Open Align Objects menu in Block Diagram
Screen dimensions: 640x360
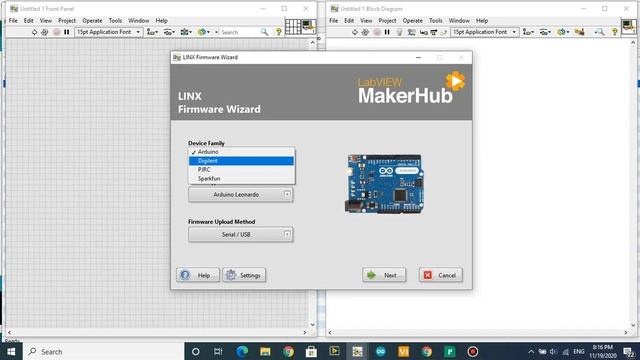coord(528,32)
